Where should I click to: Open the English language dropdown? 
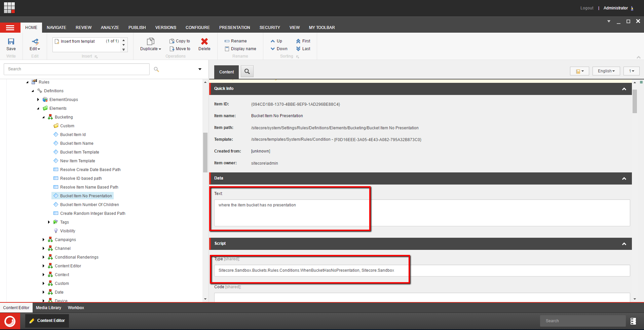[606, 71]
